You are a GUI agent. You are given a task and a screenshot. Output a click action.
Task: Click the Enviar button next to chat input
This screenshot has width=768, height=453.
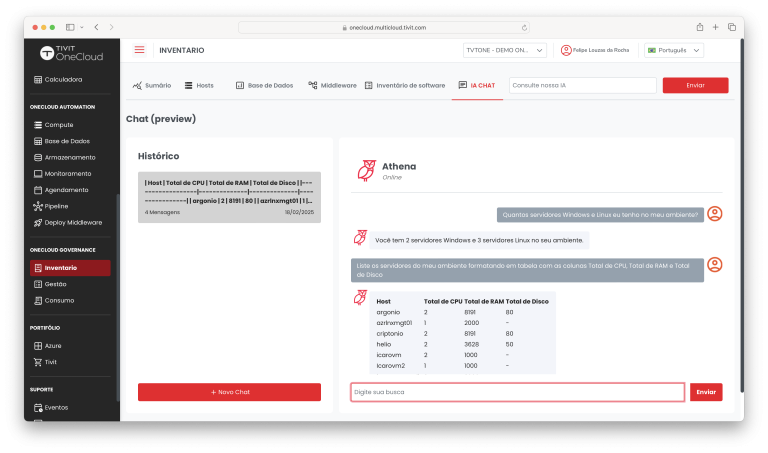[x=706, y=392]
